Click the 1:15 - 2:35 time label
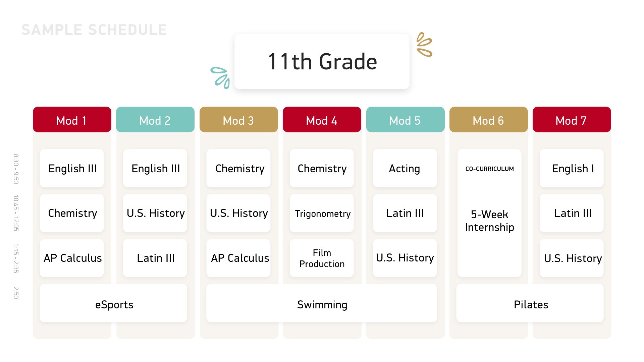This screenshot has height=362, width=644. pyautogui.click(x=16, y=258)
